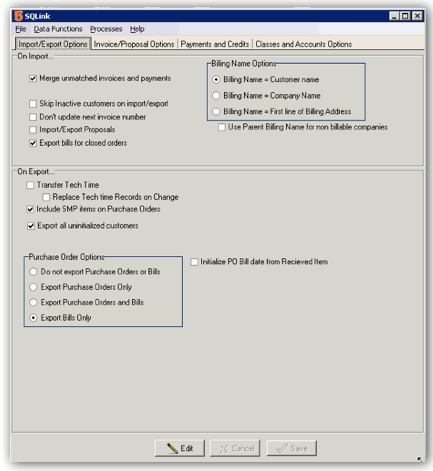Screen dimensions: 433x471
Task: Toggle Include SMP items on Purchase Orders
Action: pos(30,209)
